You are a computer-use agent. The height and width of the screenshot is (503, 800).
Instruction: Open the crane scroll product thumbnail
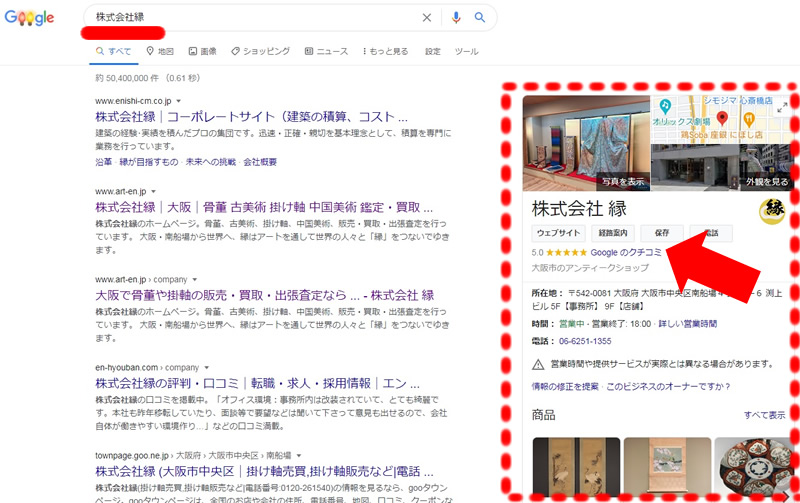coord(576,466)
